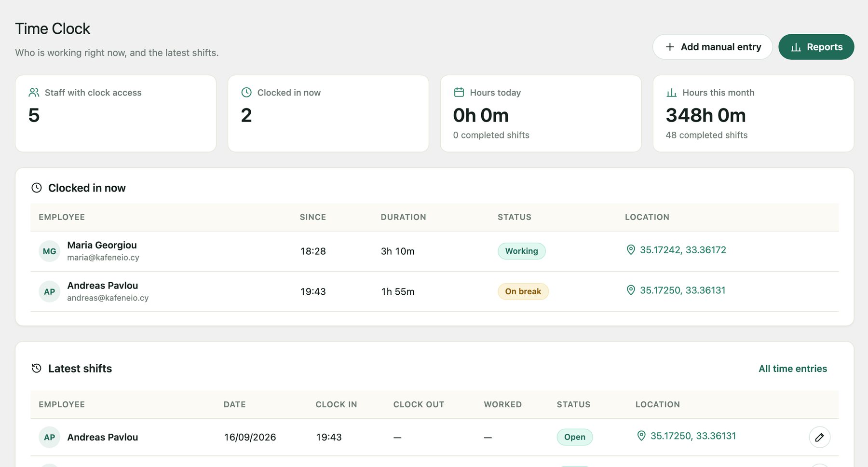Click the map pin icon in Maria Georgiou's row
The image size is (868, 467).
pos(630,250)
